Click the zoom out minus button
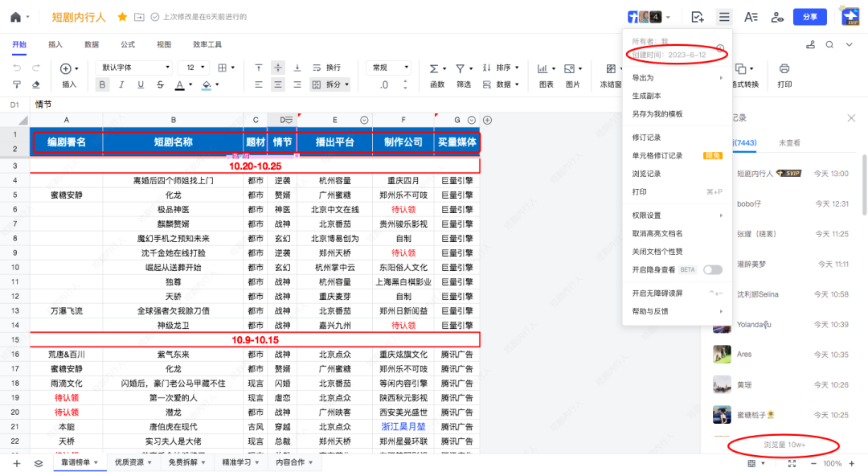The image size is (868, 472). click(813, 464)
